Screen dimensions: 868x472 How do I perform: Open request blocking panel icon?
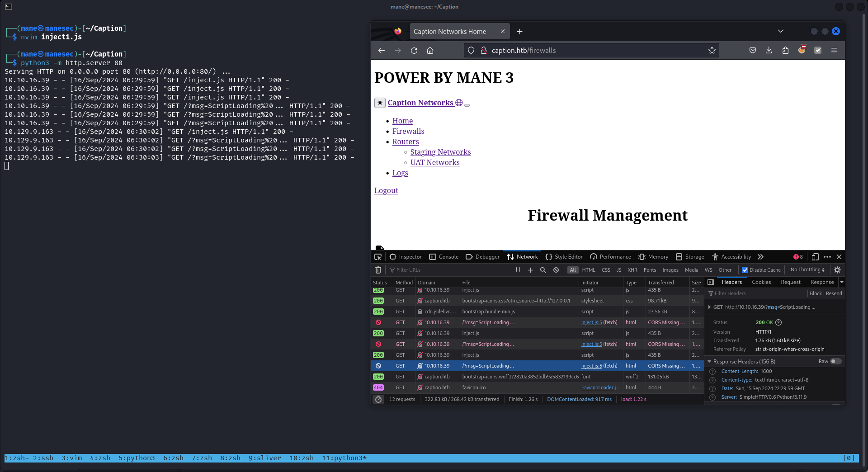556,270
